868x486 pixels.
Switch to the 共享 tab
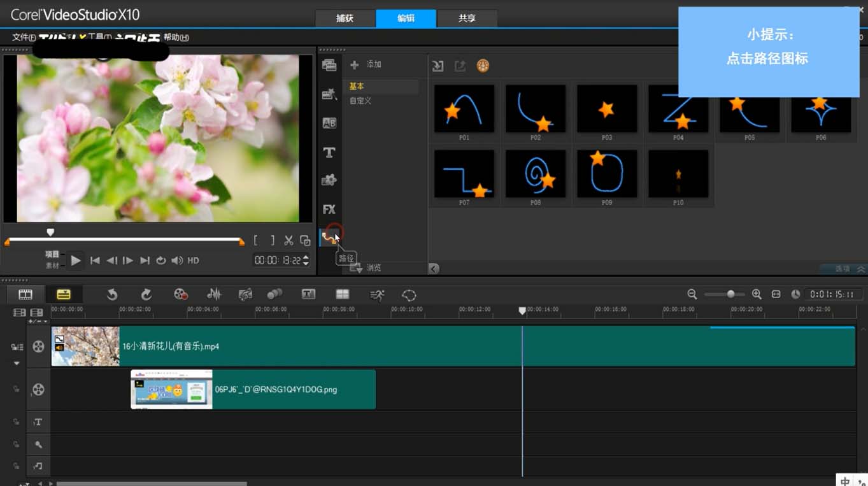pos(467,18)
